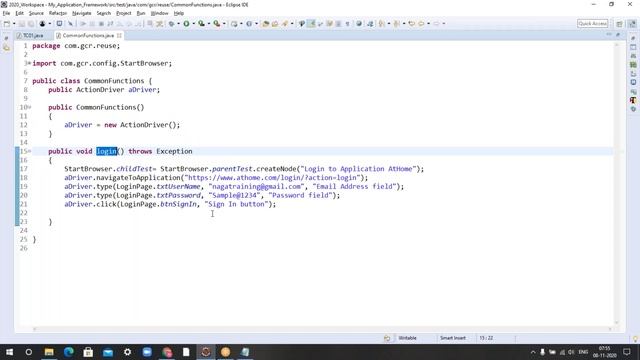Open the Coverage dropdown arrow
The image size is (640, 360).
[x=208, y=24]
